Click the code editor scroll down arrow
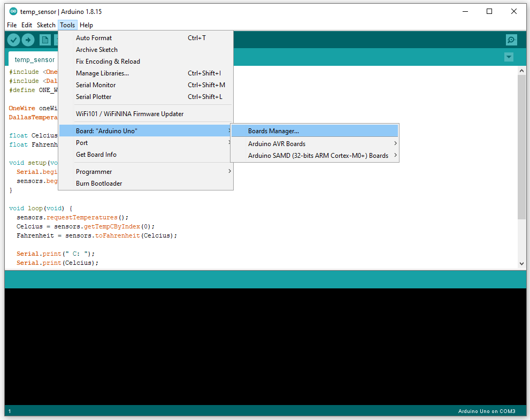This screenshot has height=420, width=530. pos(521,263)
